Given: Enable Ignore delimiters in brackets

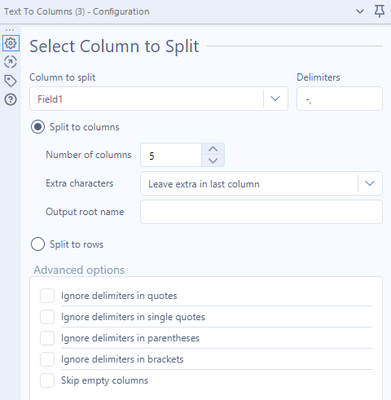Looking at the screenshot, I should click(47, 359).
